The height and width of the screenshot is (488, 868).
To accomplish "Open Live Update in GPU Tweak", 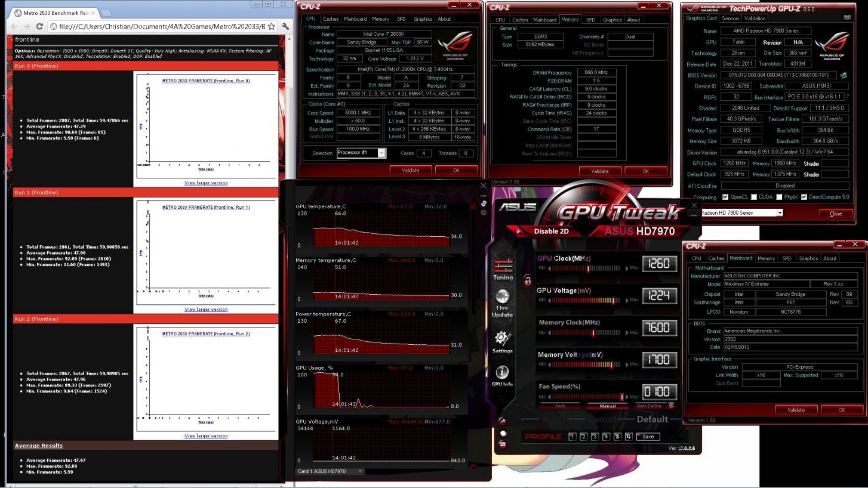I will pyautogui.click(x=502, y=303).
